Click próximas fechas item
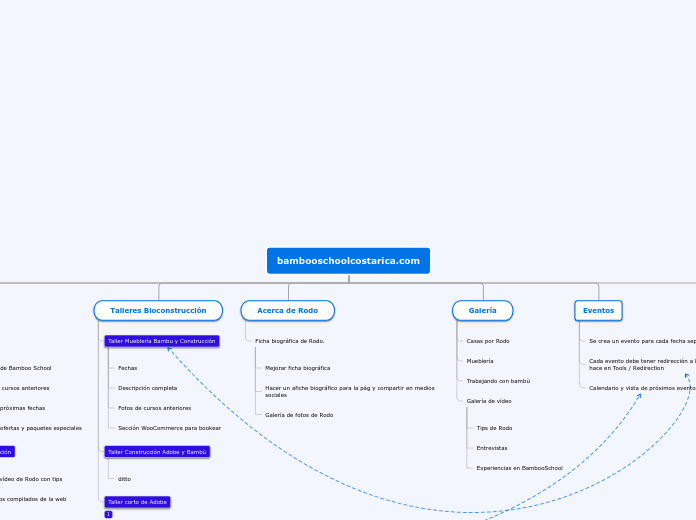 pos(22,408)
